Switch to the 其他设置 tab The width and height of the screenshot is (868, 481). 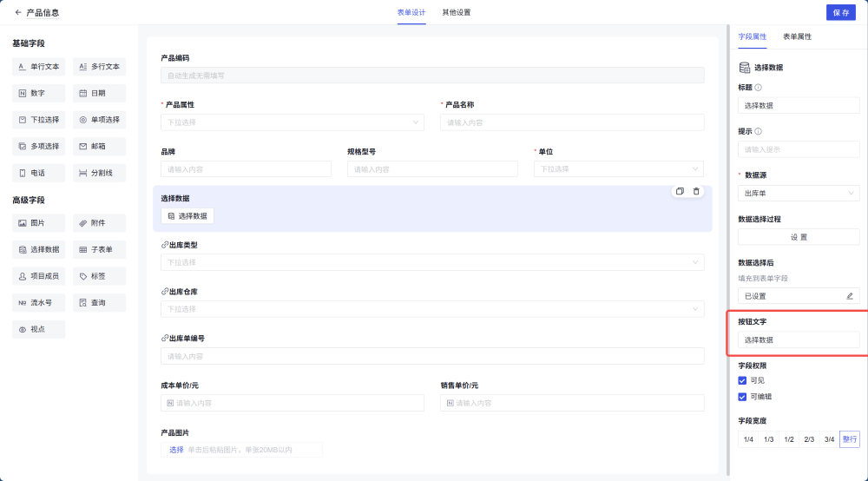(456, 12)
